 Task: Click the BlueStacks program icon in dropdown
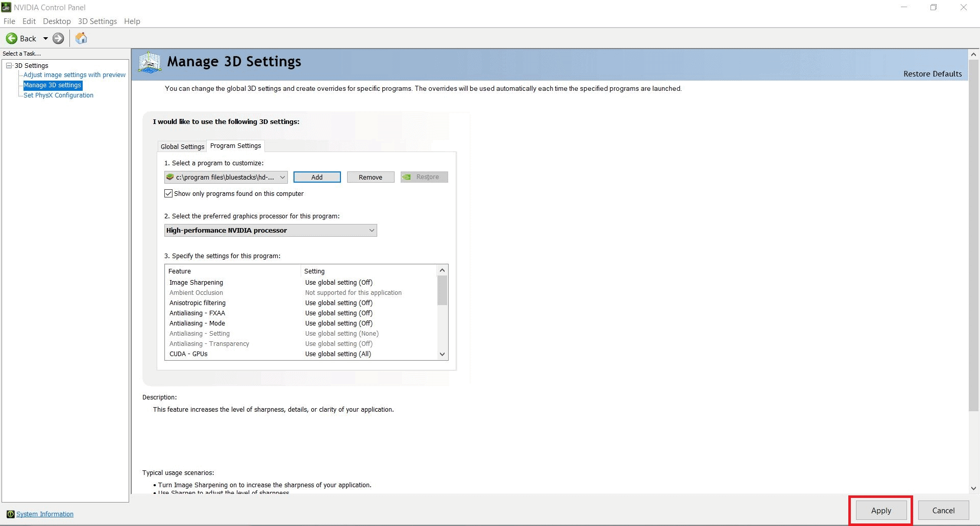[x=170, y=177]
